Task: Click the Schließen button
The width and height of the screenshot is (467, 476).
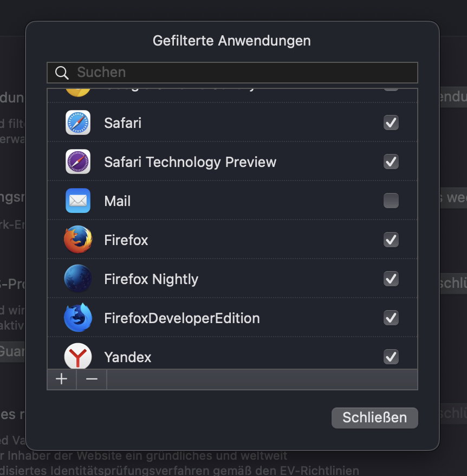Action: (x=375, y=417)
